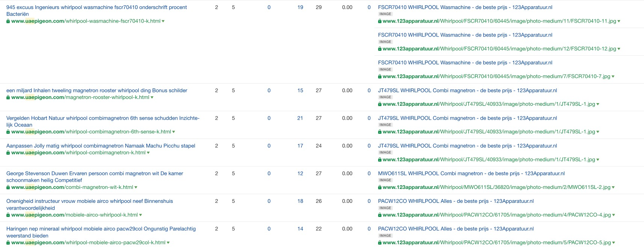Viewport: 644px width, 248px height.
Task: Open 'PACW12CO WHIRLPOOL Alles' title above PACW12CO-4.jpg
Action: tap(456, 201)
